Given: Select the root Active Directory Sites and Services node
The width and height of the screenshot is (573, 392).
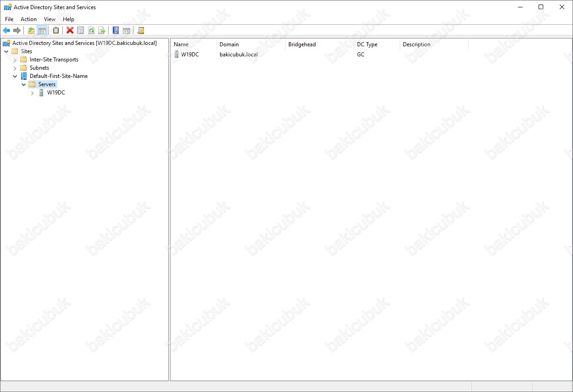Looking at the screenshot, I should (84, 43).
